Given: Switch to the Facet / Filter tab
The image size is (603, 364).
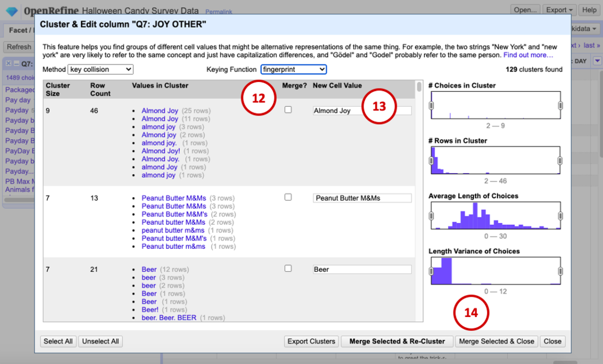Looking at the screenshot, I should 20,30.
